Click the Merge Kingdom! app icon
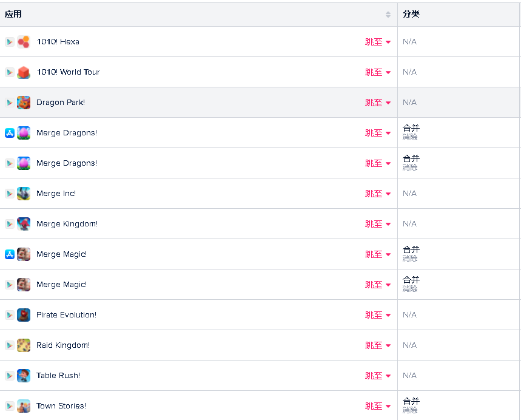521x420 pixels. 24,224
